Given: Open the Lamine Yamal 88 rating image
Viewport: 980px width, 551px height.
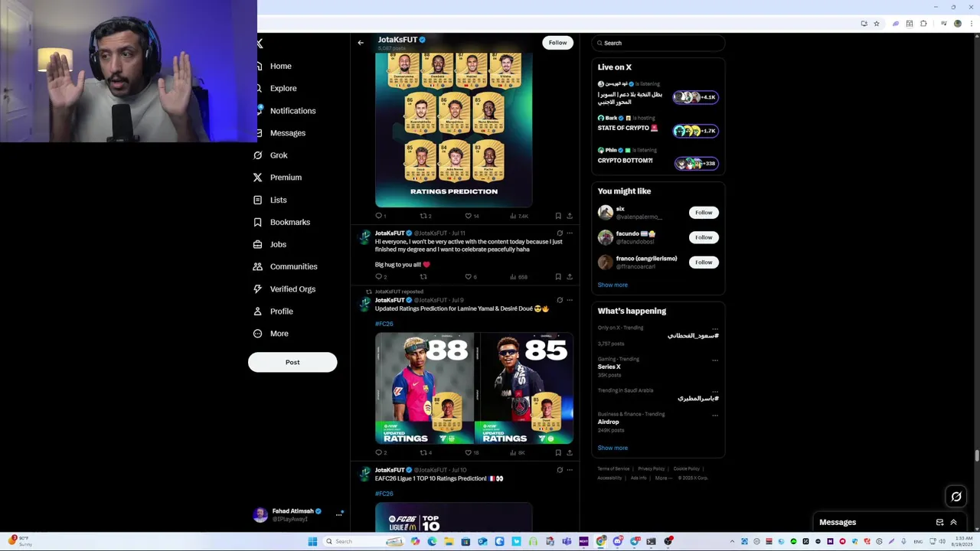Looking at the screenshot, I should pos(424,389).
